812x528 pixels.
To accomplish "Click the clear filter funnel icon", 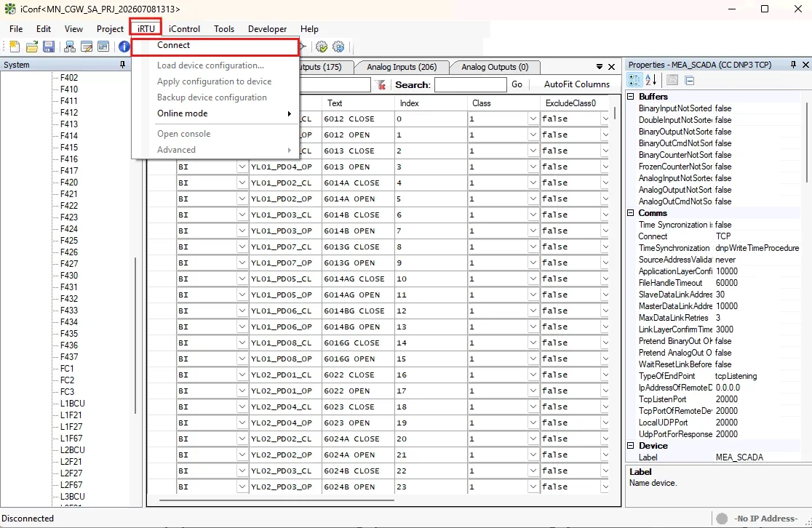I will pos(381,85).
